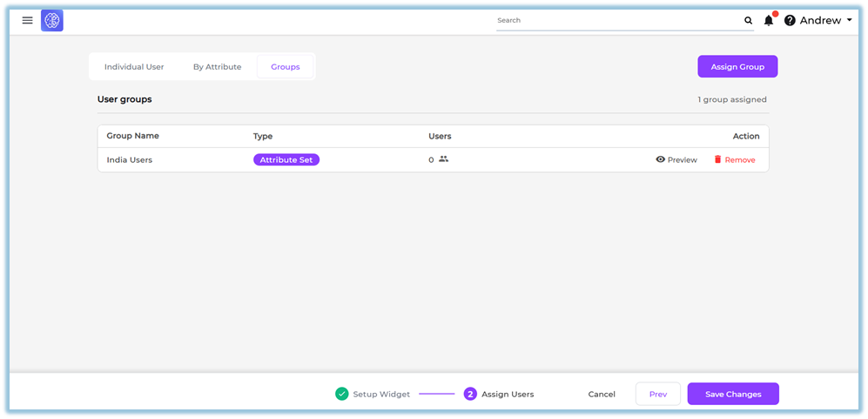Click the brain logo app icon
This screenshot has width=868, height=419.
(x=52, y=20)
